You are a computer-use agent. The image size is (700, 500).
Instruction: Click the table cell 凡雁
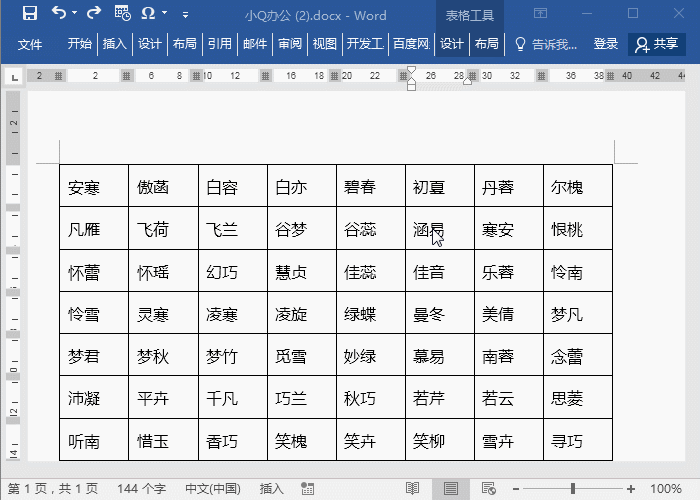[x=94, y=228]
